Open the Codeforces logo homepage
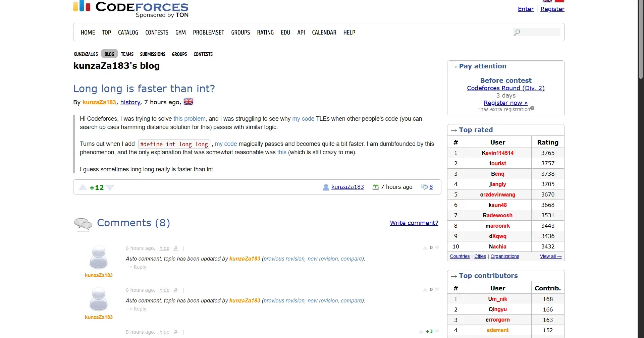This screenshot has width=644, height=338. tap(131, 8)
